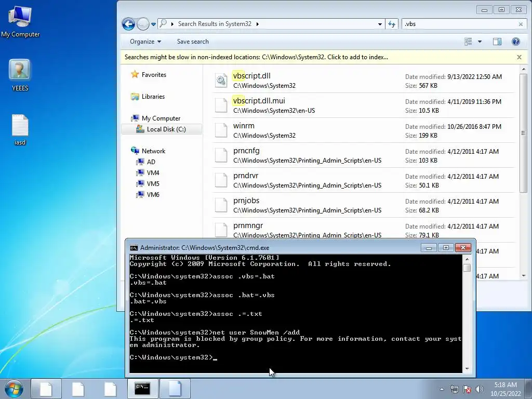Click Save search button
The height and width of the screenshot is (399, 532).
tap(193, 42)
